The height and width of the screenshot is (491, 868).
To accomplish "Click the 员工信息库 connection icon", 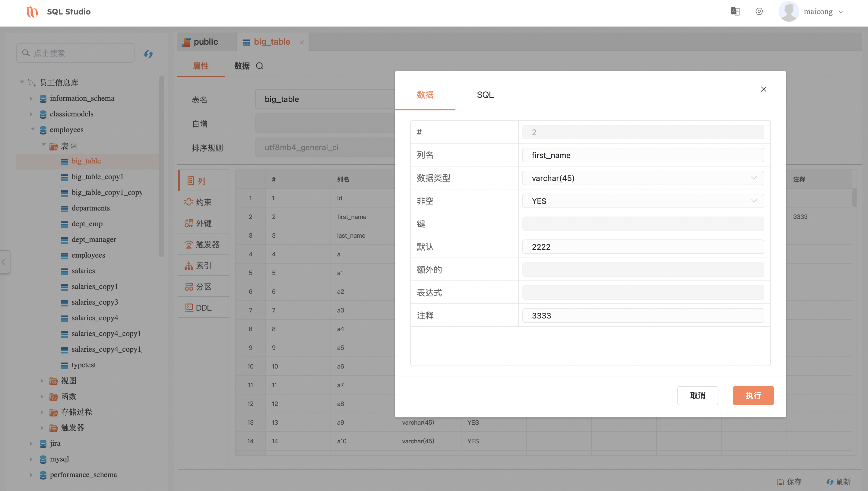I will coord(32,83).
